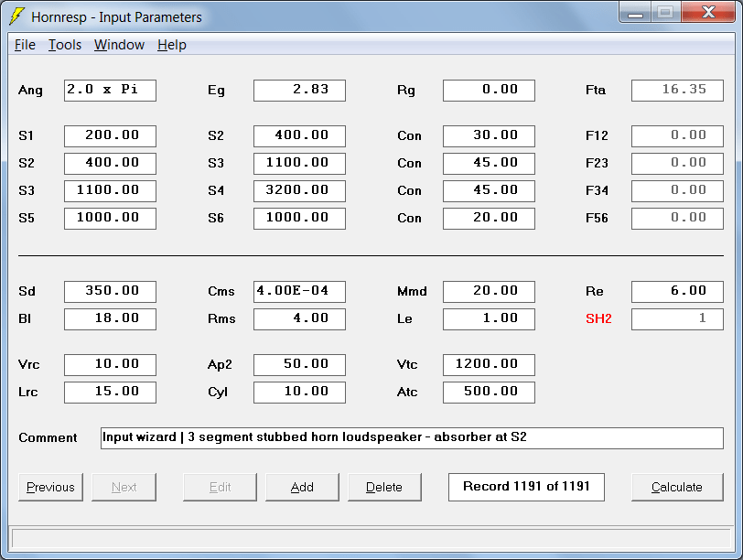Click the Con label beside 30.00
The height and width of the screenshot is (560, 743).
coord(409,136)
